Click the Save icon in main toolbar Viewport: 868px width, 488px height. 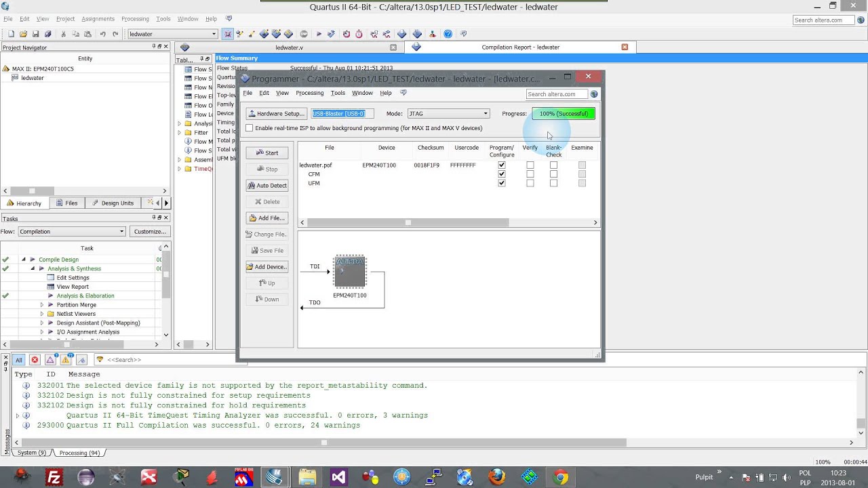(x=35, y=34)
